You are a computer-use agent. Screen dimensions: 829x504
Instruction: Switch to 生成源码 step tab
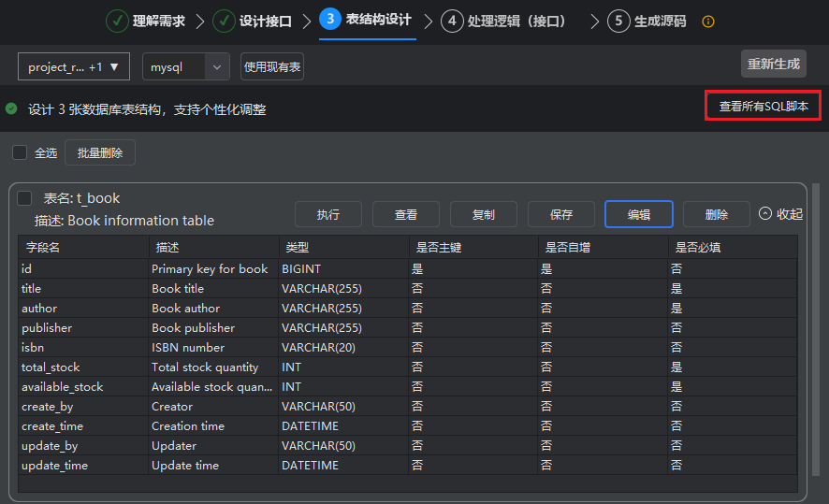click(660, 21)
